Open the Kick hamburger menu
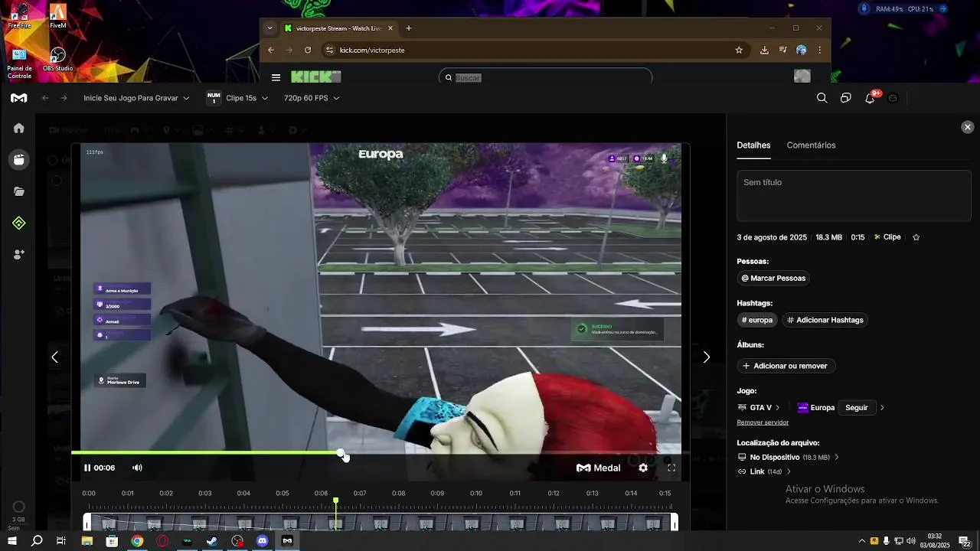Image resolution: width=980 pixels, height=551 pixels. pos(276,77)
